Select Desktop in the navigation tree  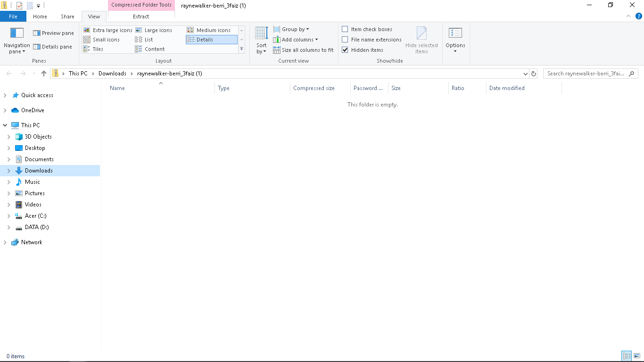coord(35,148)
